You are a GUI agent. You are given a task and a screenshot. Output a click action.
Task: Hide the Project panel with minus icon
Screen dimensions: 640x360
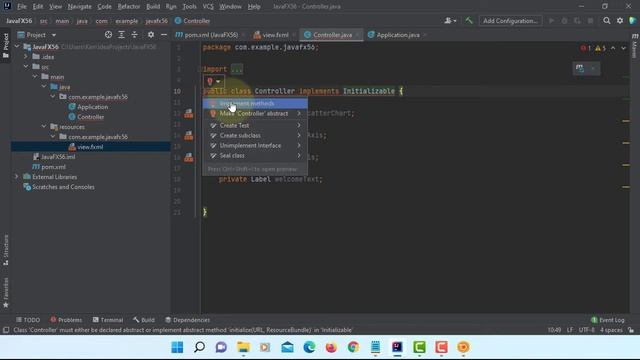click(164, 35)
